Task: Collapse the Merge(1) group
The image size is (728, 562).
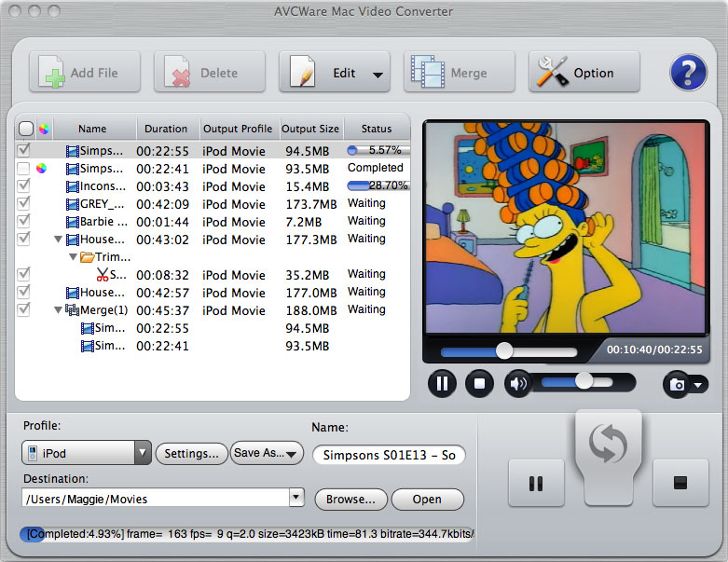Action: pyautogui.click(x=58, y=310)
